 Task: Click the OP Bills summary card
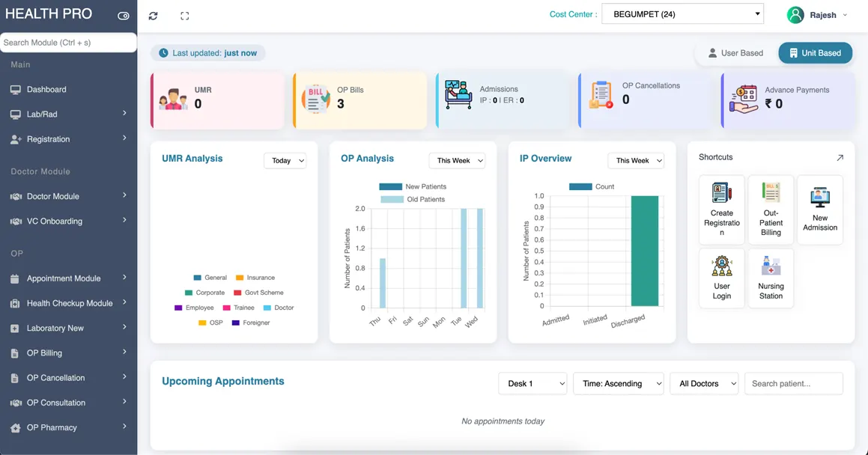359,100
